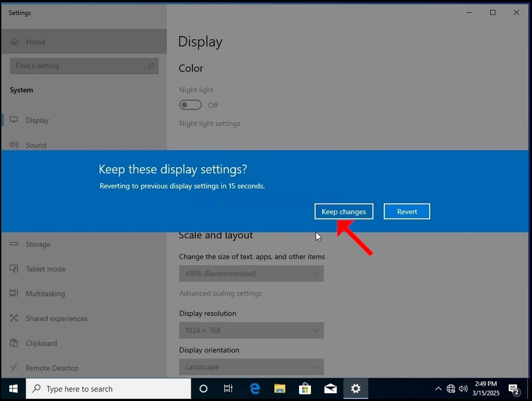Click the search magnifier in Find a setting
This screenshot has height=401, width=532.
[x=151, y=66]
